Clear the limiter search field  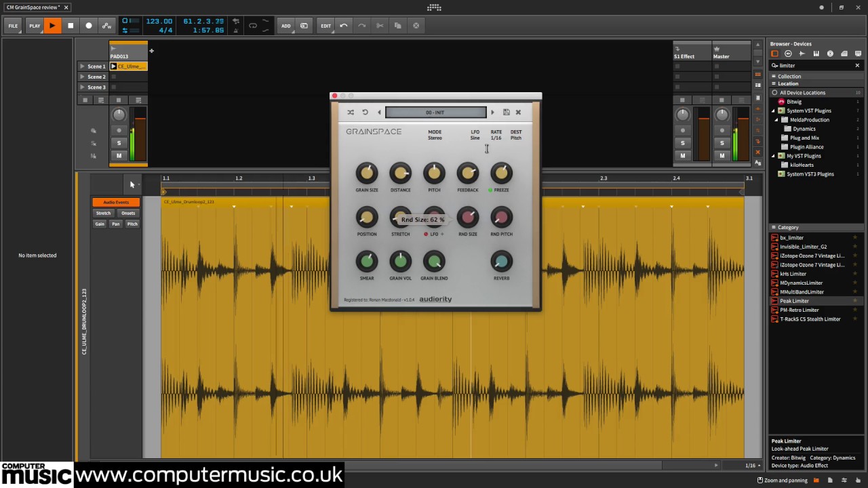pyautogui.click(x=857, y=66)
